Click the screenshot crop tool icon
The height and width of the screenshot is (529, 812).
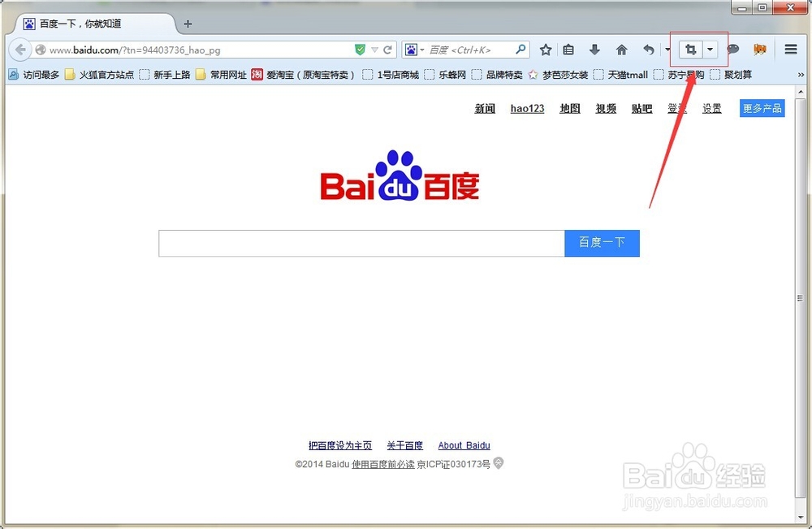pos(690,50)
